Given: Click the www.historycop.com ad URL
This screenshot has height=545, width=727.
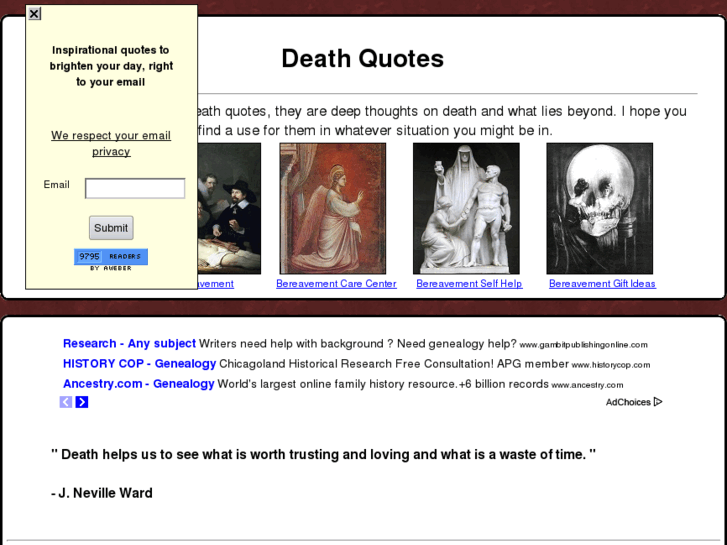Looking at the screenshot, I should click(x=611, y=365).
